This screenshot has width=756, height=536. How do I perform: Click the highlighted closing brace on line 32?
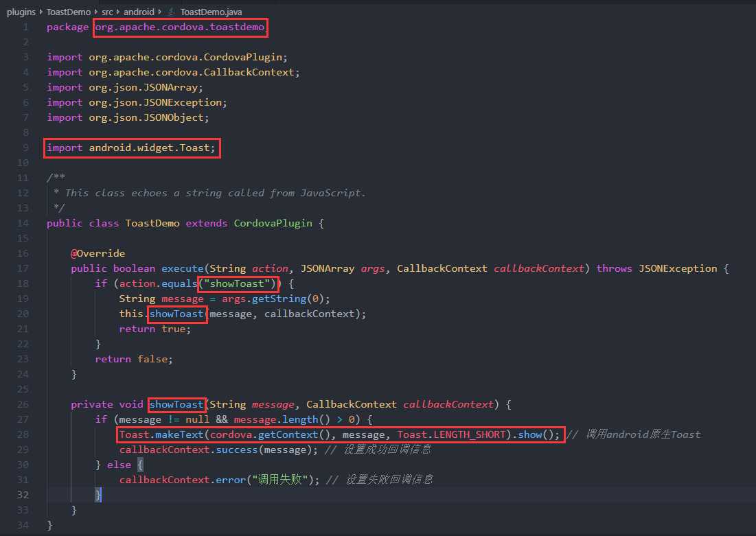tap(98, 495)
